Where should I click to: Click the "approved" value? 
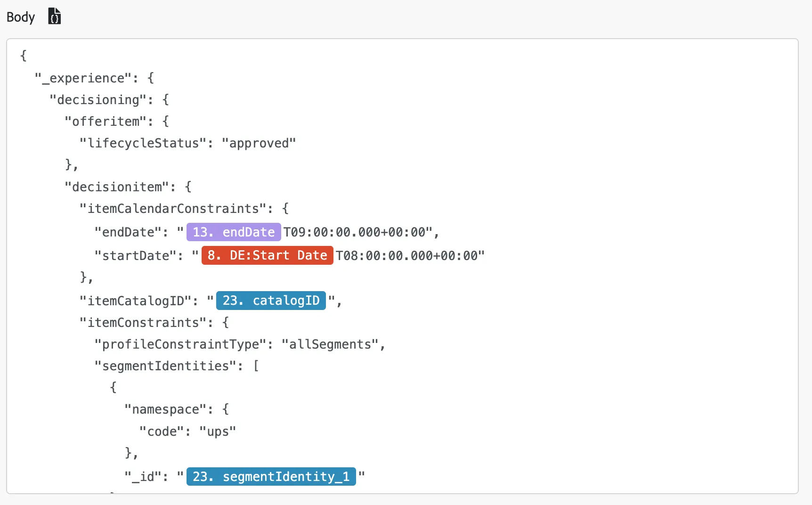coord(259,143)
